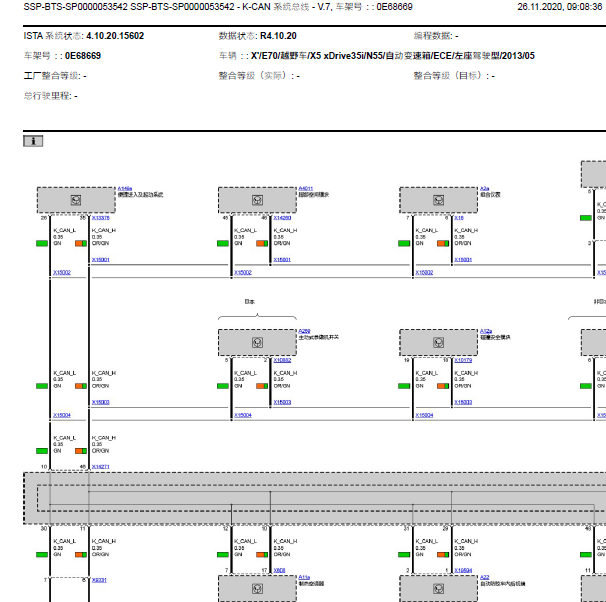The image size is (606, 602).
Task: Follow the X13376 connector link
Action: click(x=100, y=218)
